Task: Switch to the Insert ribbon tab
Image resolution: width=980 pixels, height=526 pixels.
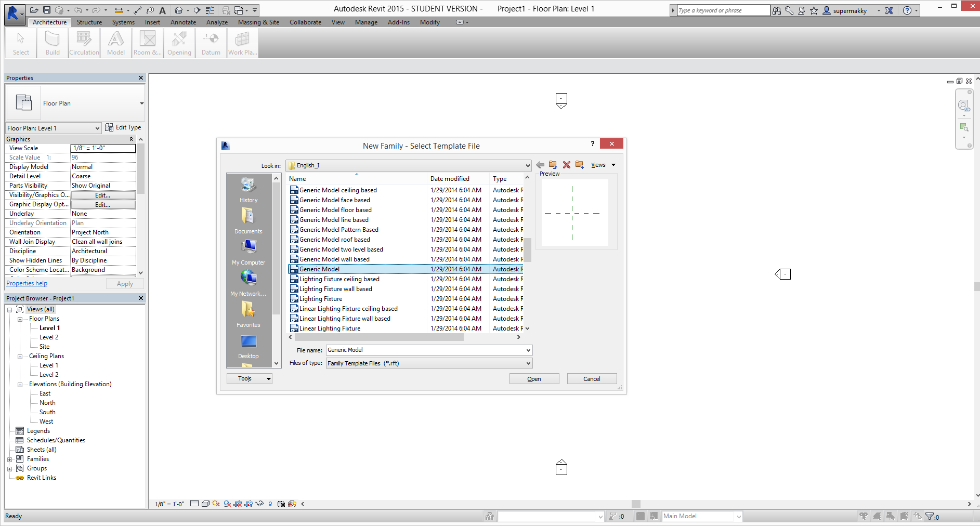Action: coord(152,22)
